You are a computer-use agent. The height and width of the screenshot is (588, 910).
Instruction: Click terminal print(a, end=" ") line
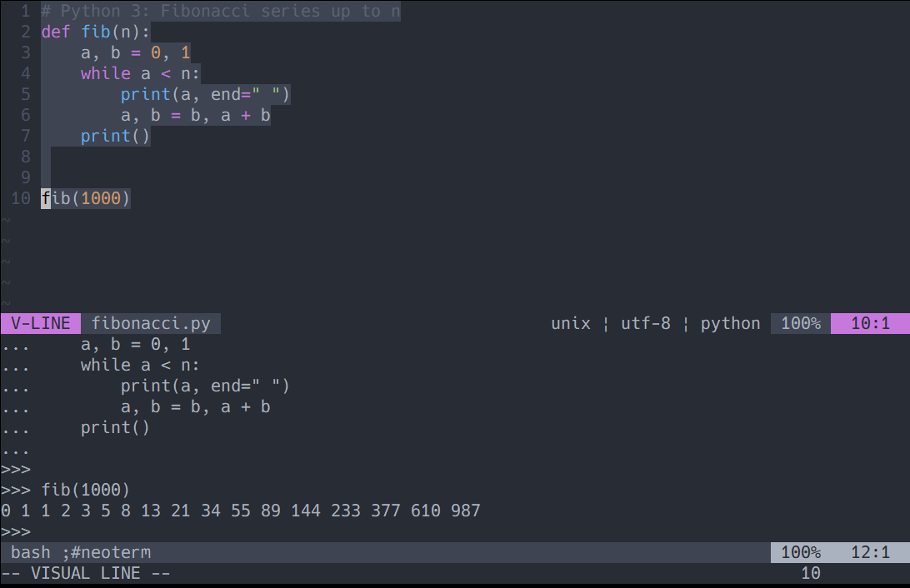point(205,386)
